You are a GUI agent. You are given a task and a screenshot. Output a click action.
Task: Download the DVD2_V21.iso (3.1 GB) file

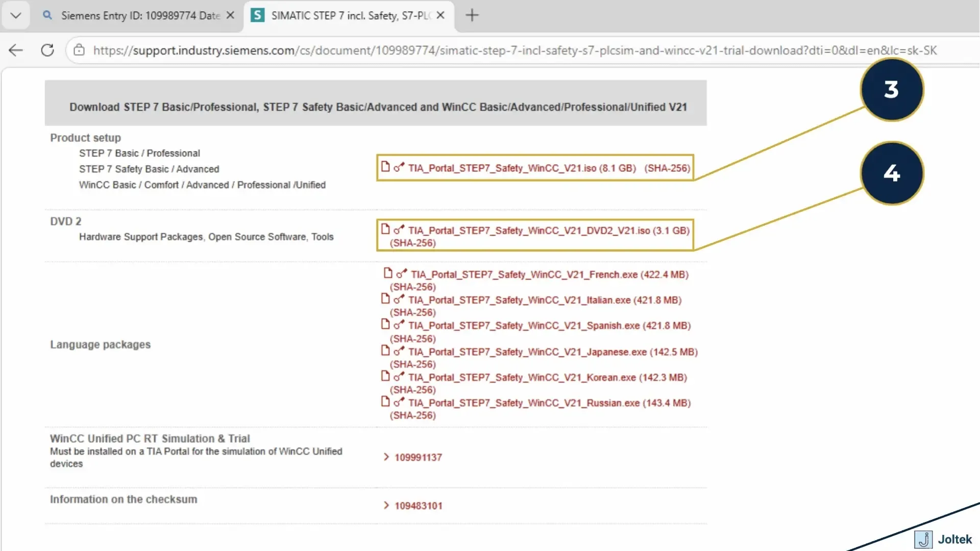[549, 231]
